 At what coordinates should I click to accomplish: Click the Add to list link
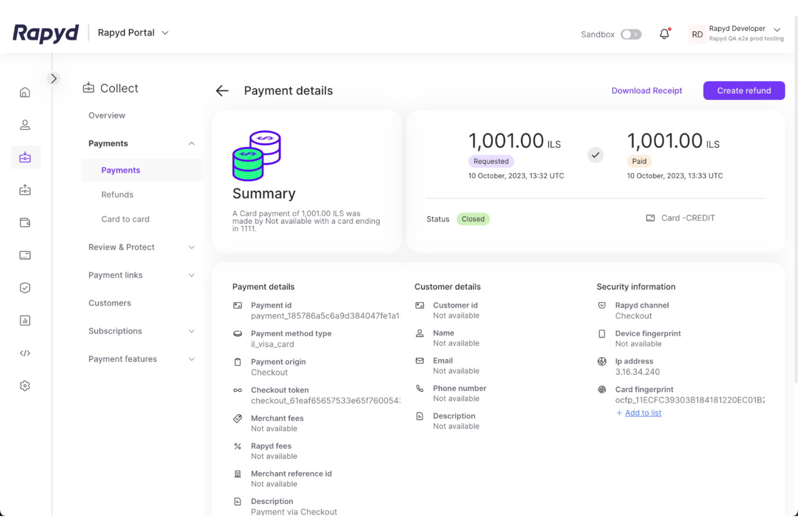point(643,413)
